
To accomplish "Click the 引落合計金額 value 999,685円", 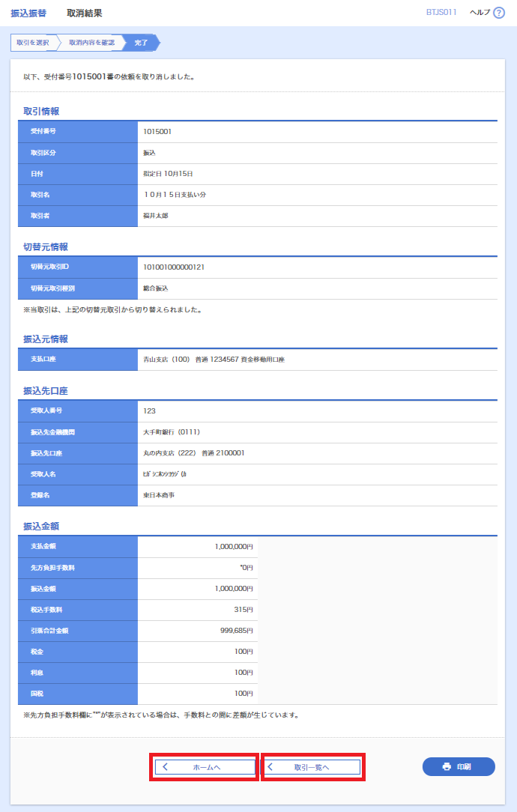I will [237, 631].
